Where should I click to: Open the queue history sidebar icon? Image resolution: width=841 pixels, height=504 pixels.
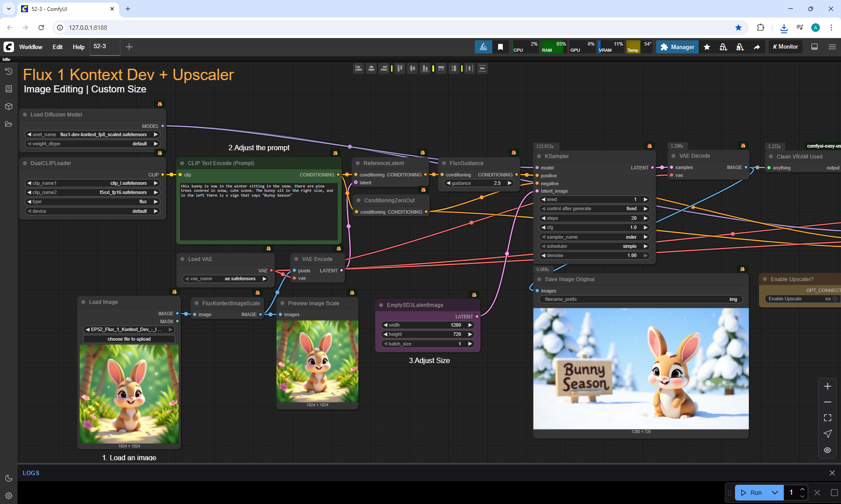click(8, 71)
